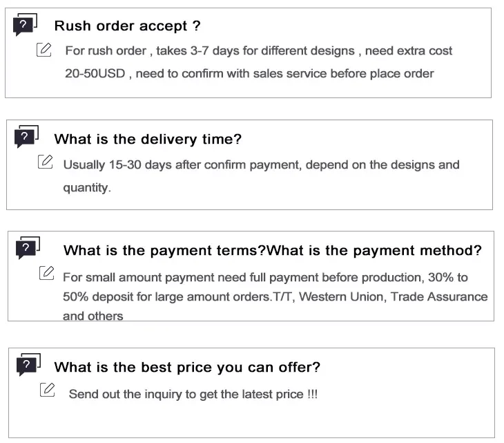Click the '20-50USD, need to confirm' line
The height and width of the screenshot is (443, 504).
click(249, 74)
